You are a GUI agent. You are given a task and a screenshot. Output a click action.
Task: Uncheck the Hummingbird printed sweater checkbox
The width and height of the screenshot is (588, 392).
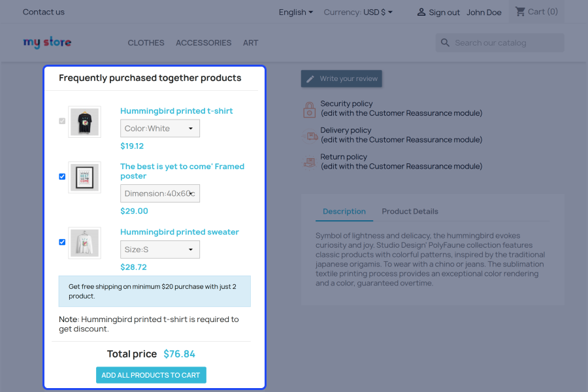(62, 242)
